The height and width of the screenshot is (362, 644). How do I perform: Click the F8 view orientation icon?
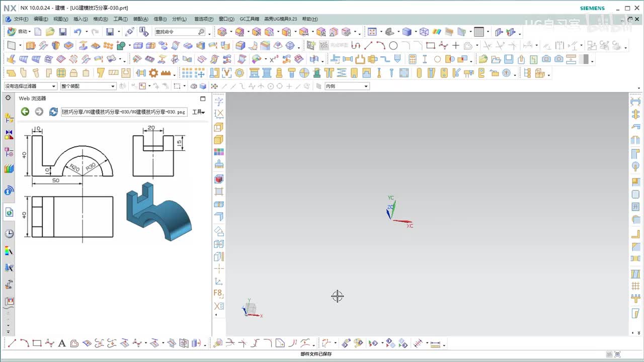(x=218, y=293)
